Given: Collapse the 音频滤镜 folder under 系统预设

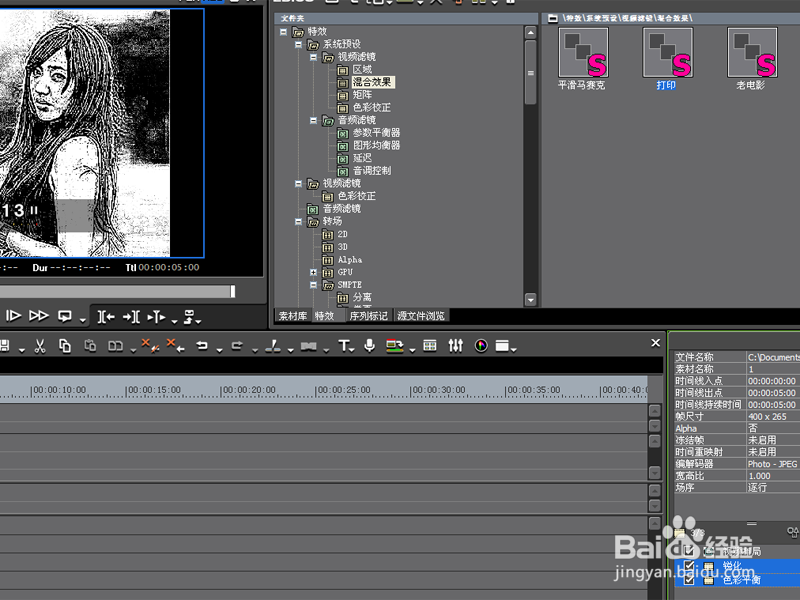Looking at the screenshot, I should (313, 120).
